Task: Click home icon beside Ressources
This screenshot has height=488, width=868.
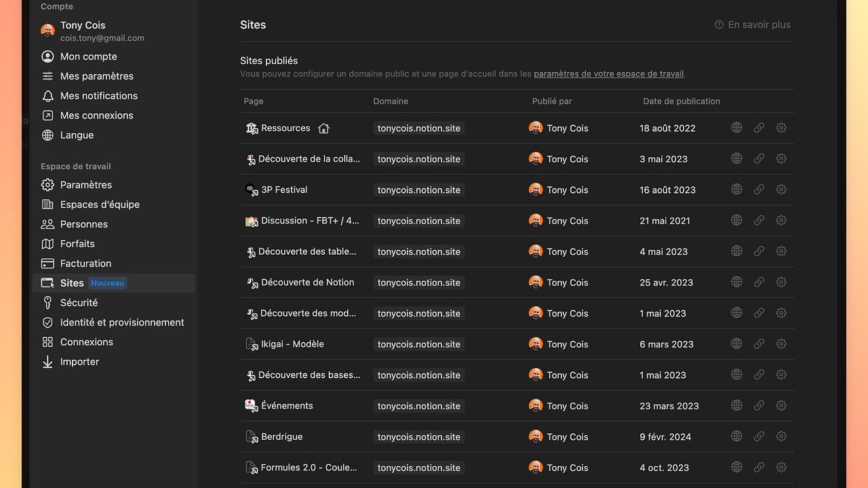Action: point(323,128)
